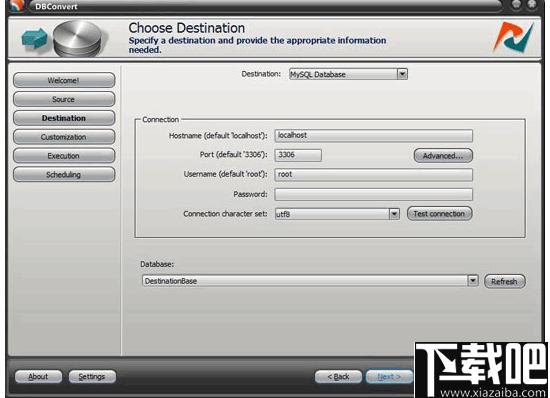This screenshot has height=398, width=550.
Task: Select the Execution step
Action: 64,156
